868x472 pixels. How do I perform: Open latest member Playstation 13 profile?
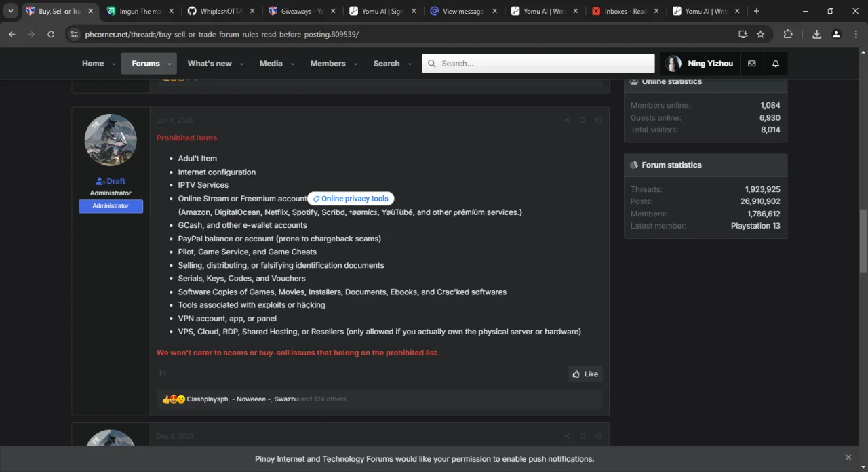(x=755, y=226)
